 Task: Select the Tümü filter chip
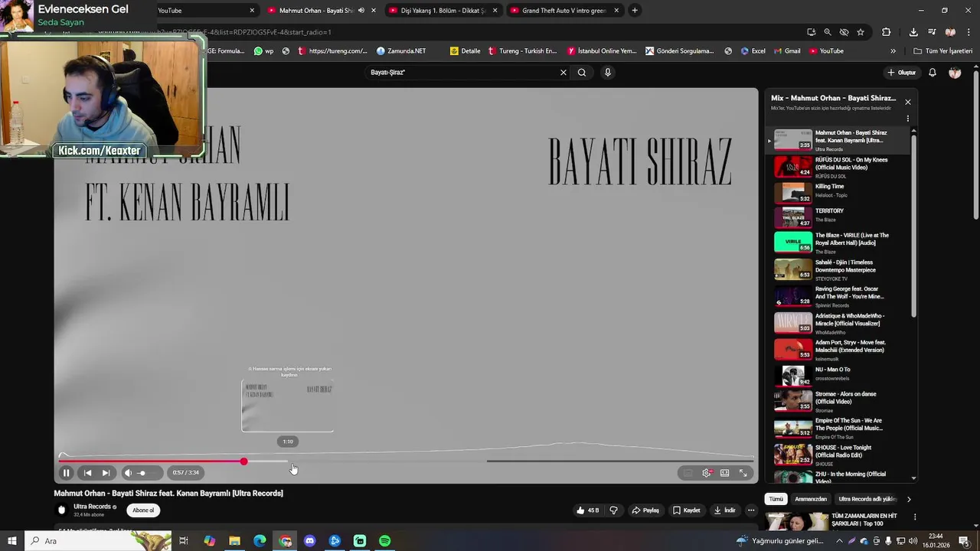pyautogui.click(x=776, y=499)
